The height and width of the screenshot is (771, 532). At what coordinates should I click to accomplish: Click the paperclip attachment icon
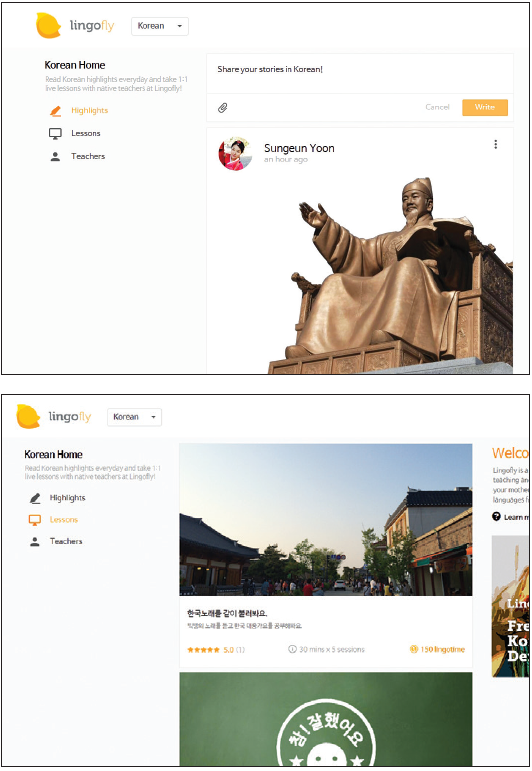[x=223, y=108]
